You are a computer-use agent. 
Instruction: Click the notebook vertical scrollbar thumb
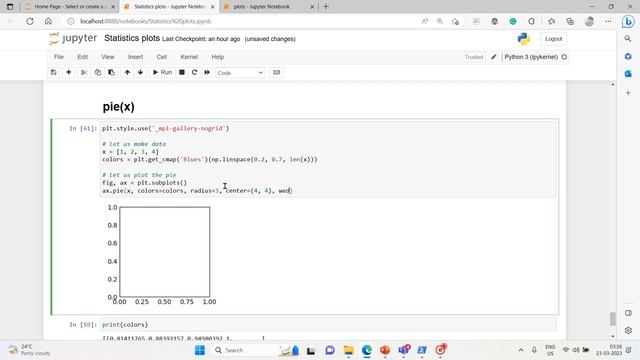pyautogui.click(x=612, y=319)
